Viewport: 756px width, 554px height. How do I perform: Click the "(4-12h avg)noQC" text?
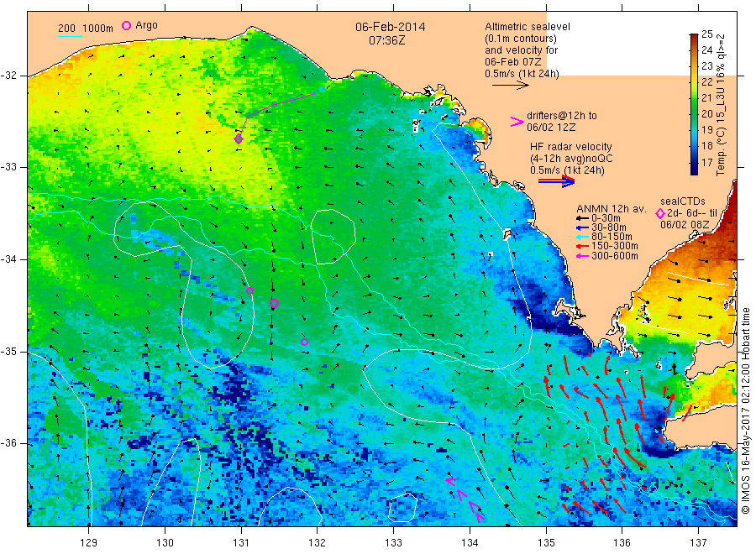coord(571,159)
